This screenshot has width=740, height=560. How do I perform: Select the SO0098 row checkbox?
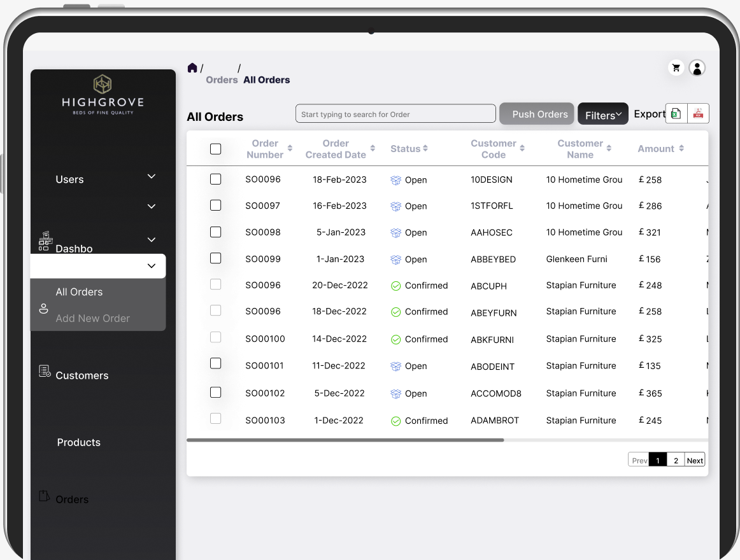pyautogui.click(x=216, y=232)
